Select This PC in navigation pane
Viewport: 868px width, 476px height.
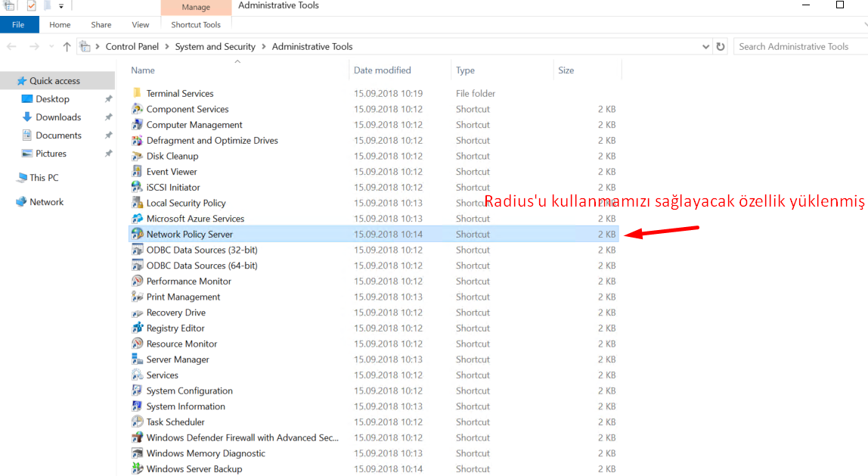44,178
